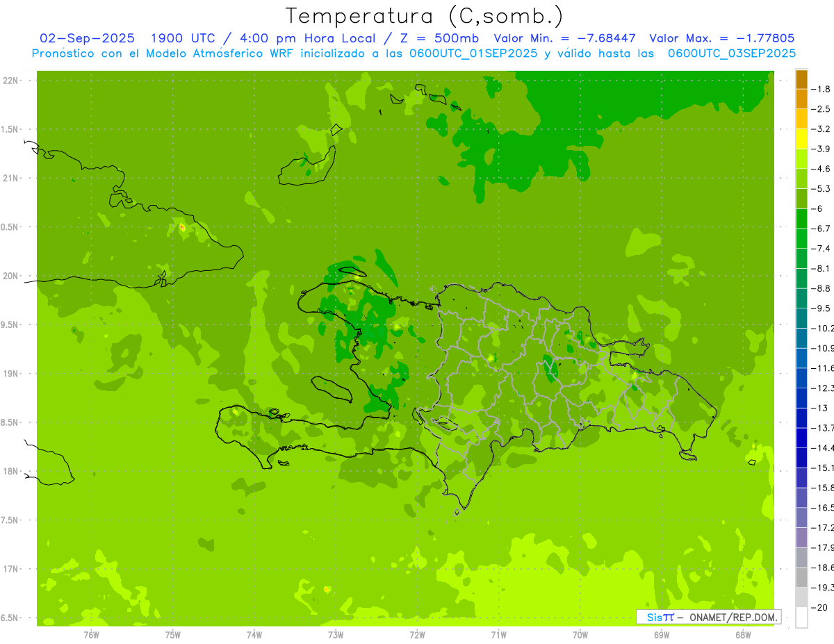Click the 17N latitude label
834x644 pixels.
10,569
